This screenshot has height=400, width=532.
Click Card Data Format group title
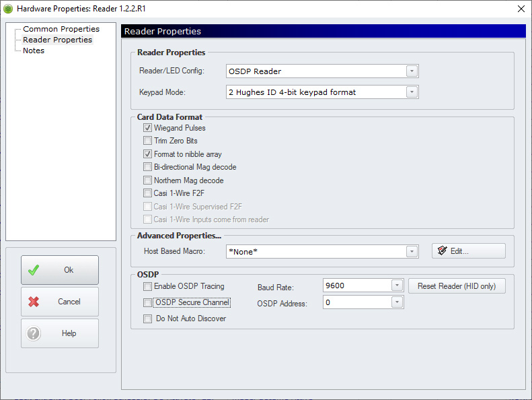[169, 117]
